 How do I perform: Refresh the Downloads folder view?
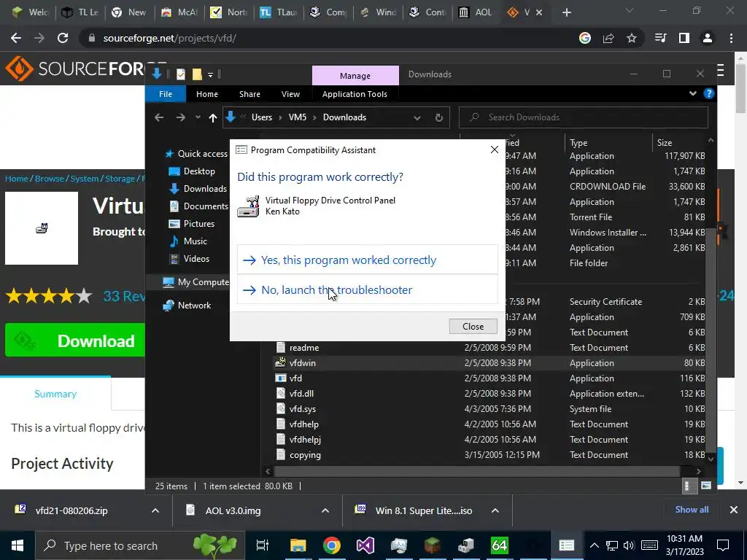438,117
